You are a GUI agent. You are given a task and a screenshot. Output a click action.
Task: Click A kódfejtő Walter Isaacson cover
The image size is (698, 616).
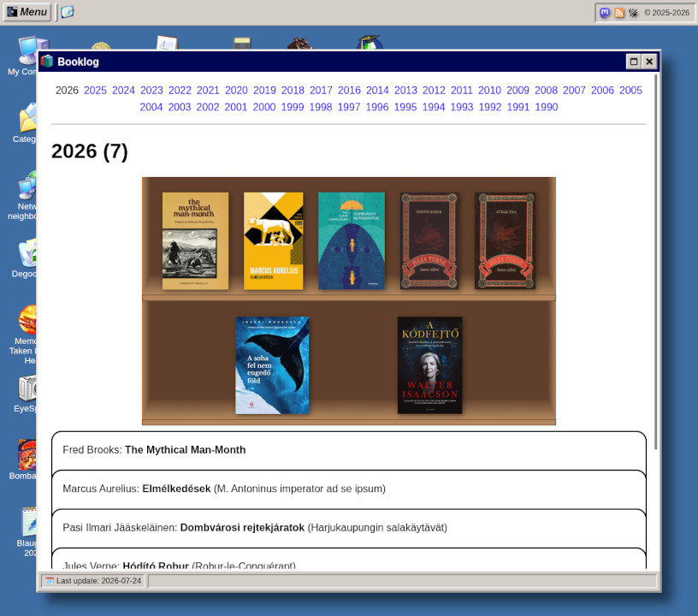(x=429, y=365)
